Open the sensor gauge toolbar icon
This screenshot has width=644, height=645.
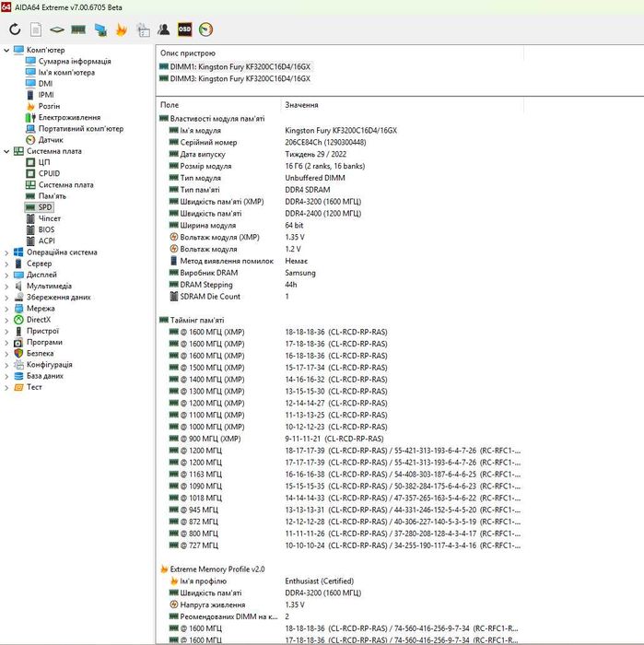pyautogui.click(x=206, y=29)
